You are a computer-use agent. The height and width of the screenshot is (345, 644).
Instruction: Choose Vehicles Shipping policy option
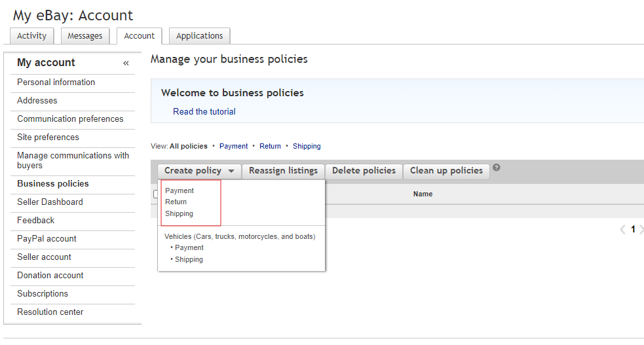[189, 260]
